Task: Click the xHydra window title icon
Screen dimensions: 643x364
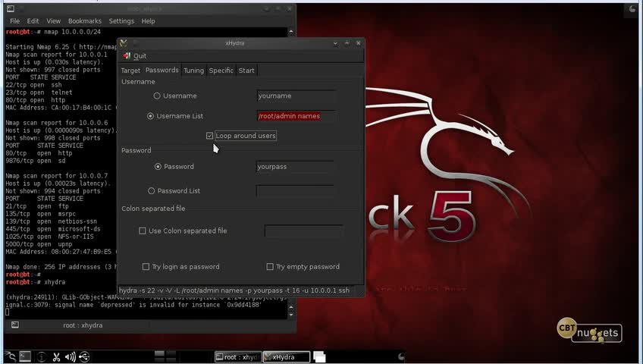Action: coord(124,43)
